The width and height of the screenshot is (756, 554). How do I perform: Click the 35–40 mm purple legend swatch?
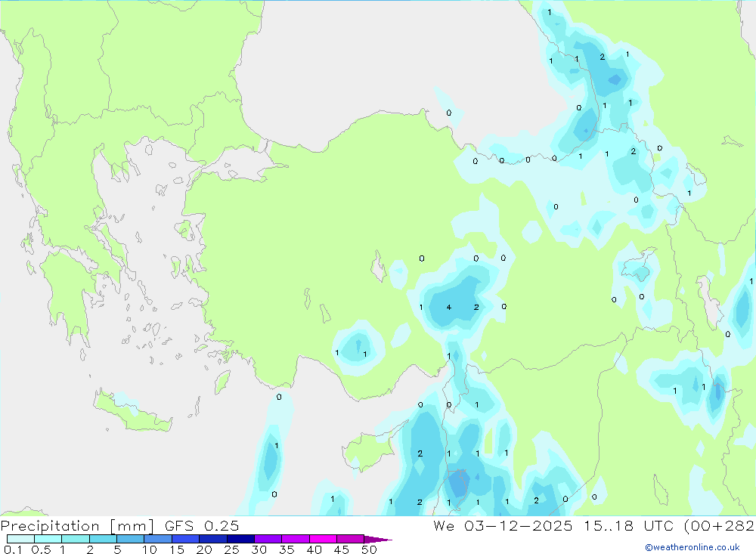point(296,539)
